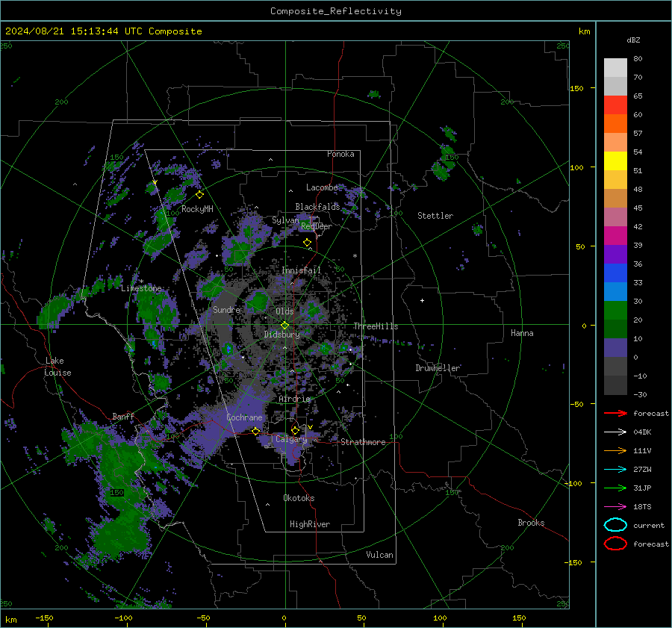This screenshot has width=672, height=628.
Task: Click the Ponoka city label
Action: [340, 154]
